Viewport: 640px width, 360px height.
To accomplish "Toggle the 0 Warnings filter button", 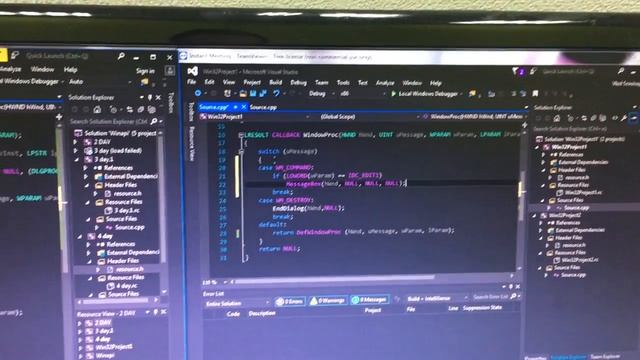I will (328, 301).
